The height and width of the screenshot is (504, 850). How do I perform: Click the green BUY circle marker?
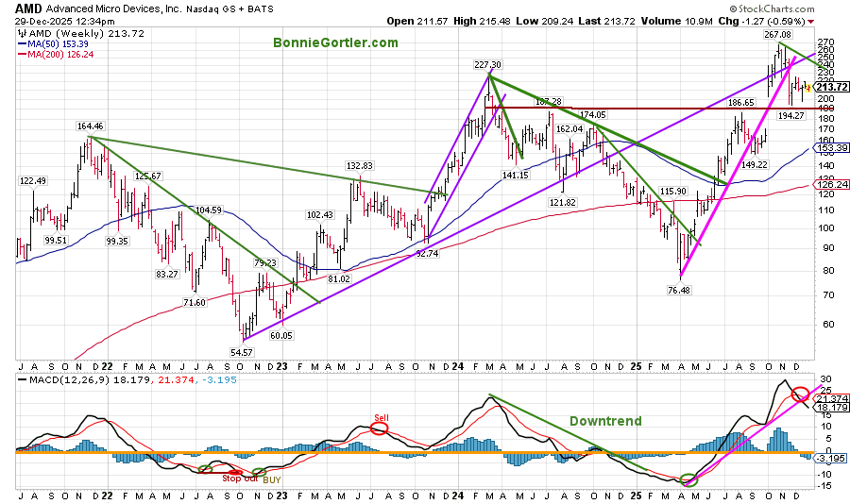click(258, 471)
